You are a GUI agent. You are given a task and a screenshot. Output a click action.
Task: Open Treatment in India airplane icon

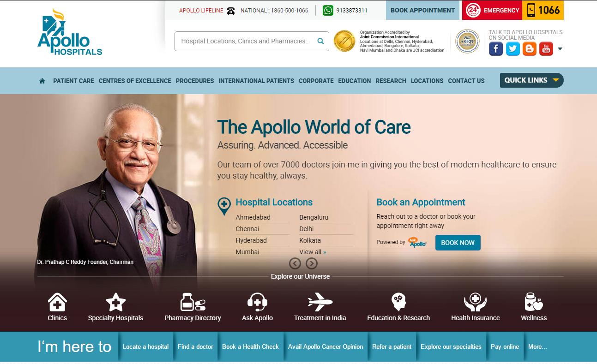coord(320,302)
